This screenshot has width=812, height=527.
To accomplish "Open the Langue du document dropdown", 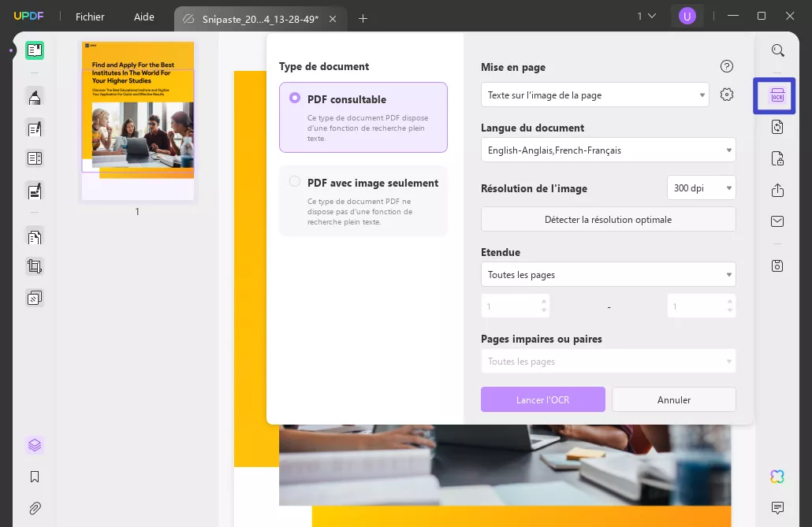I will click(608, 150).
